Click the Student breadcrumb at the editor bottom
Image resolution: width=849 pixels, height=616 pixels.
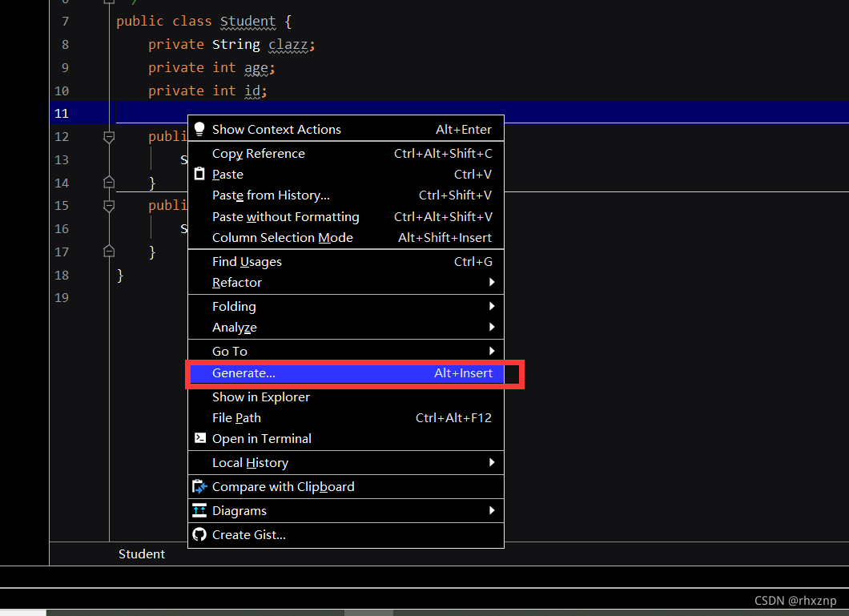point(142,554)
